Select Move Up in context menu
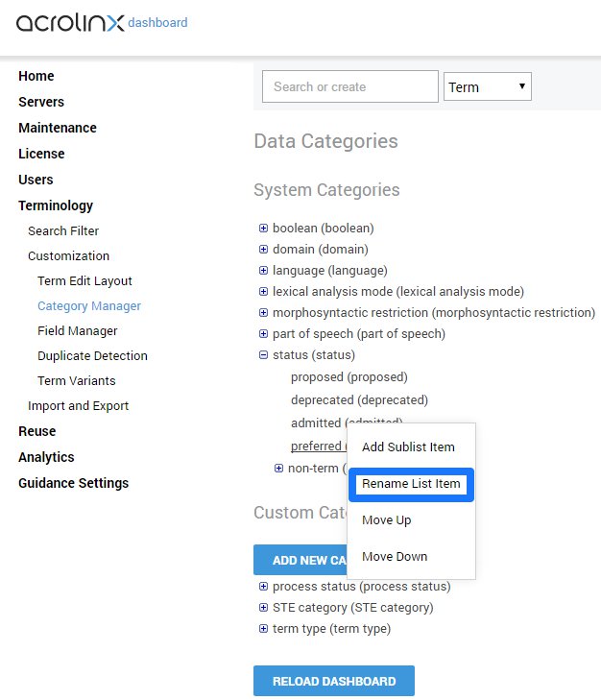This screenshot has width=601, height=700. 386,520
